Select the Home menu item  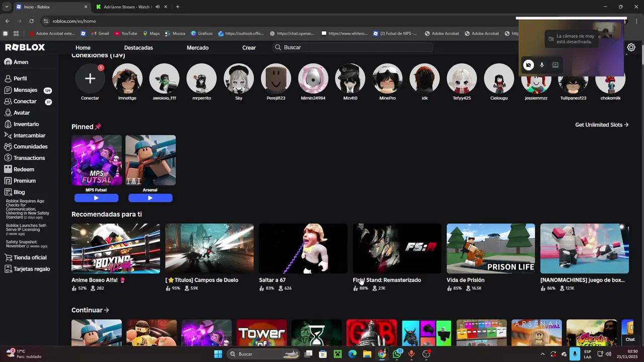83,48
